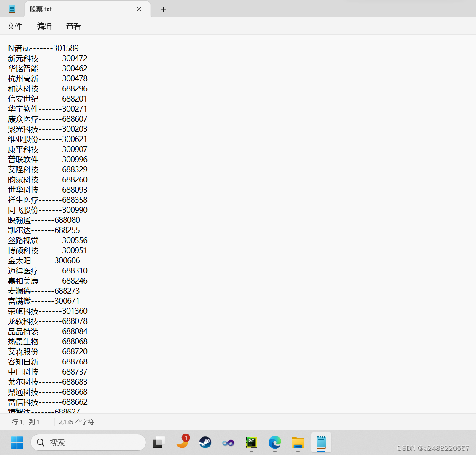Screen dimensions: 476x455
Task: Open the 查看 menu
Action: (73, 26)
